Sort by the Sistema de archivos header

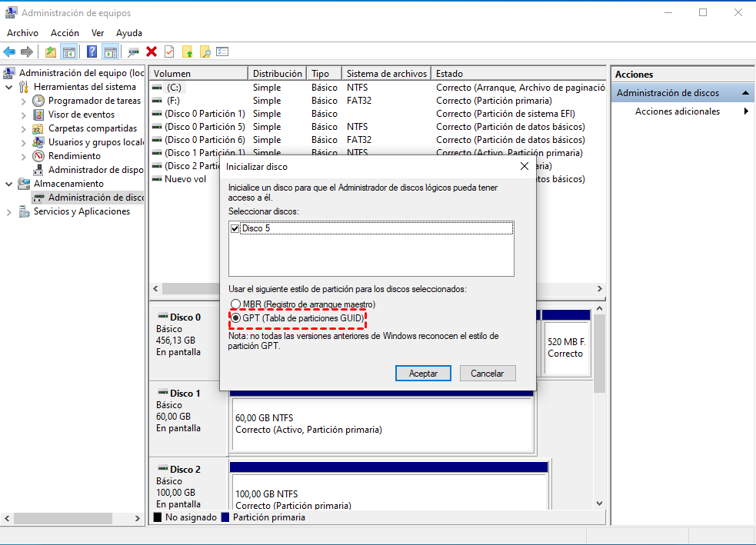coord(386,73)
